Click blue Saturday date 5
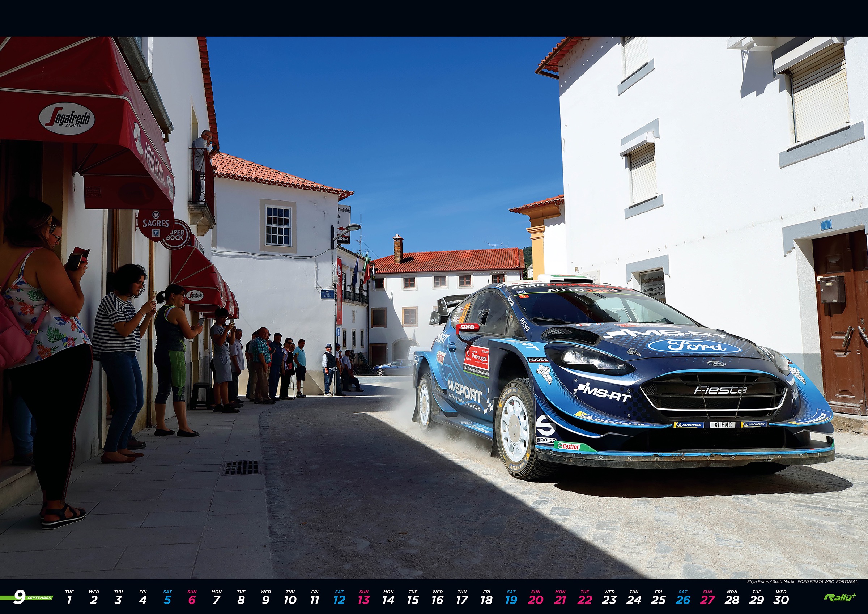868x614 pixels. 167,600
